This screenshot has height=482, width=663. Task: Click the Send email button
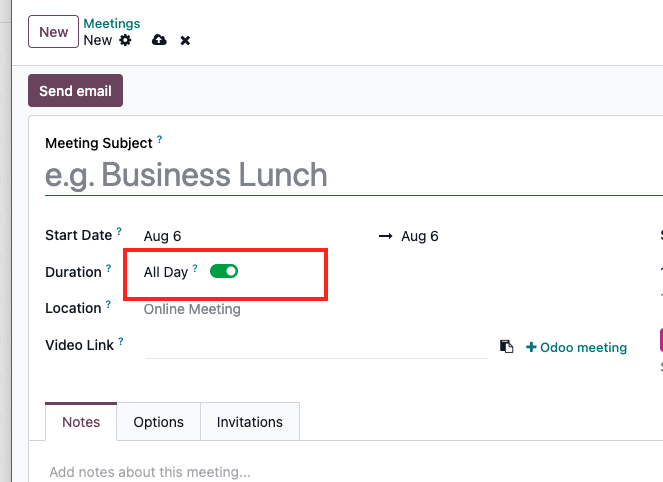tap(76, 90)
